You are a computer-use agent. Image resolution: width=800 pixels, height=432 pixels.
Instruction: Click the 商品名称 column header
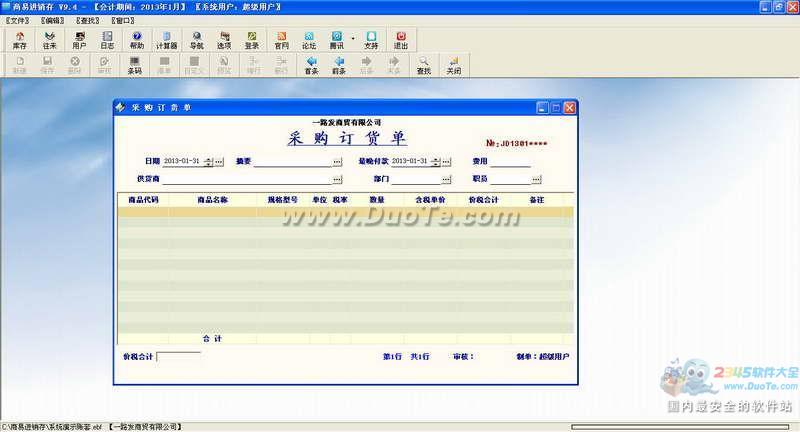pyautogui.click(x=212, y=200)
